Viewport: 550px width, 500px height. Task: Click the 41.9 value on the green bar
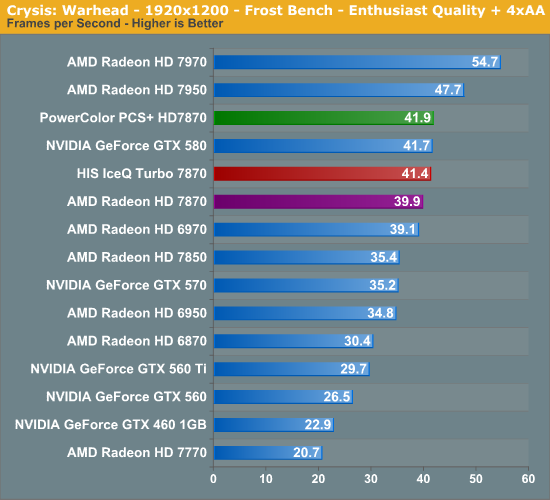tap(417, 118)
